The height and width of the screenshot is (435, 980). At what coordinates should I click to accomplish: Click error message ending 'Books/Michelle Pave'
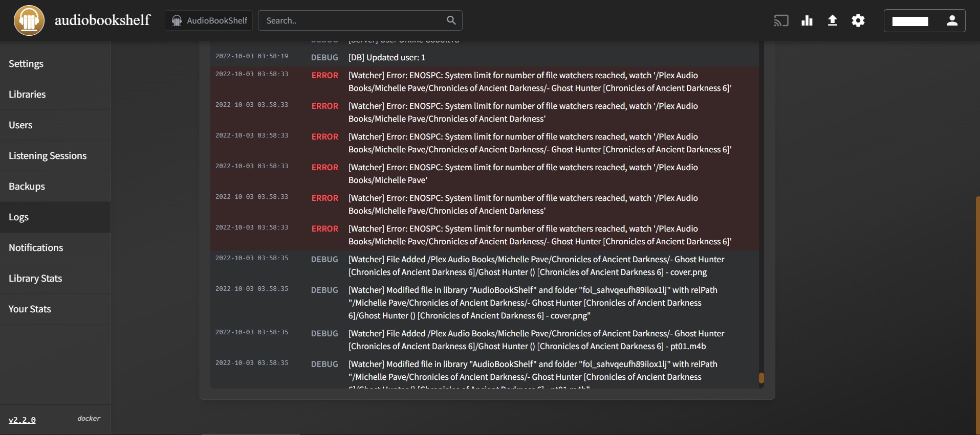pos(523,174)
